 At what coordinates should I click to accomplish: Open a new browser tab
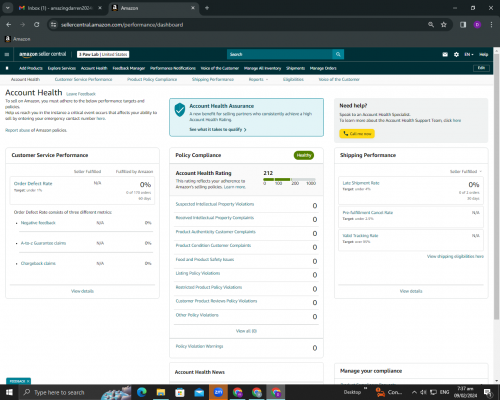pos(207,8)
